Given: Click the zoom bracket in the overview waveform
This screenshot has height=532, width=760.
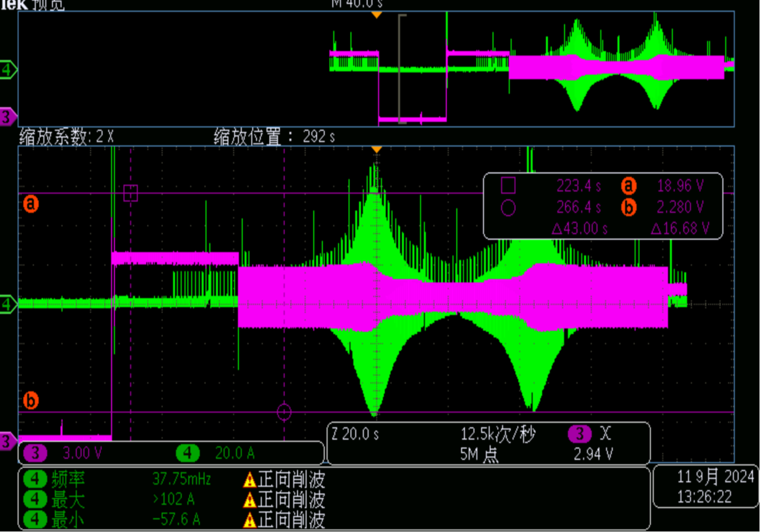Looking at the screenshot, I should tap(402, 69).
